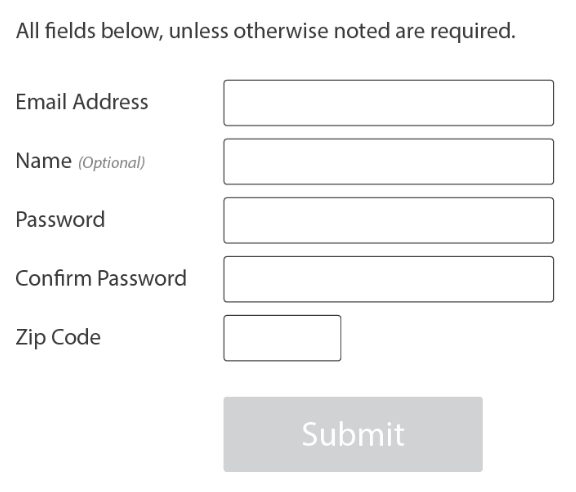Click the 'Zip Code' label text

[58, 338]
